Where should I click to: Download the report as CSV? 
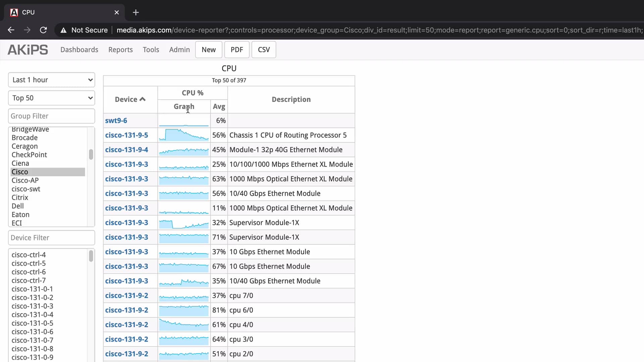point(264,49)
